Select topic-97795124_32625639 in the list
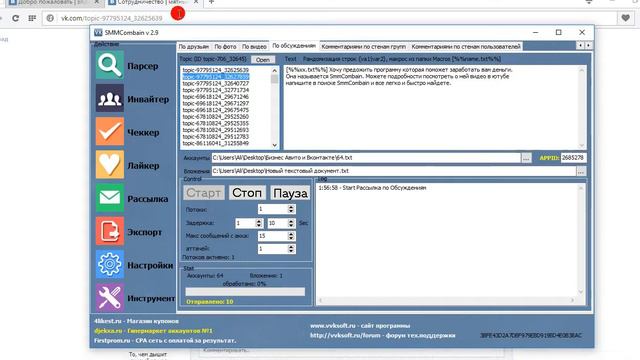 coord(216,70)
